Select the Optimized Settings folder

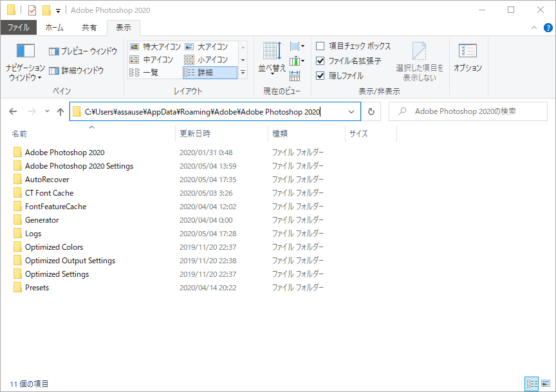[x=51, y=274]
